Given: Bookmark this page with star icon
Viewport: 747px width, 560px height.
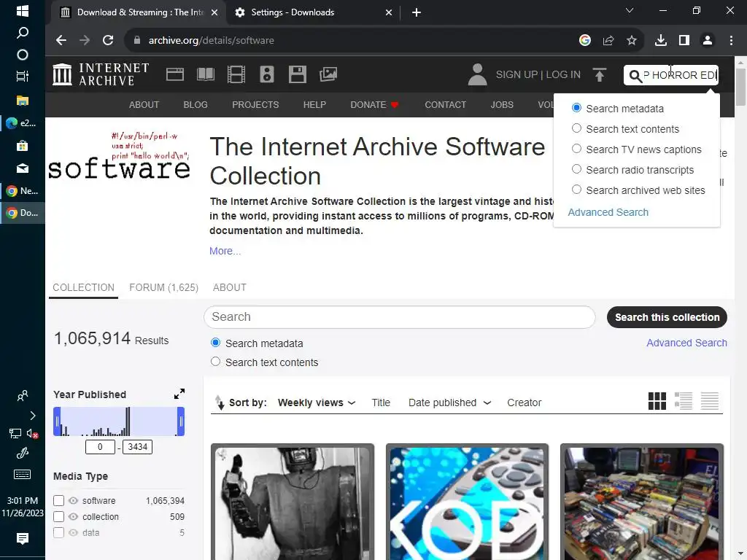Looking at the screenshot, I should click(632, 41).
